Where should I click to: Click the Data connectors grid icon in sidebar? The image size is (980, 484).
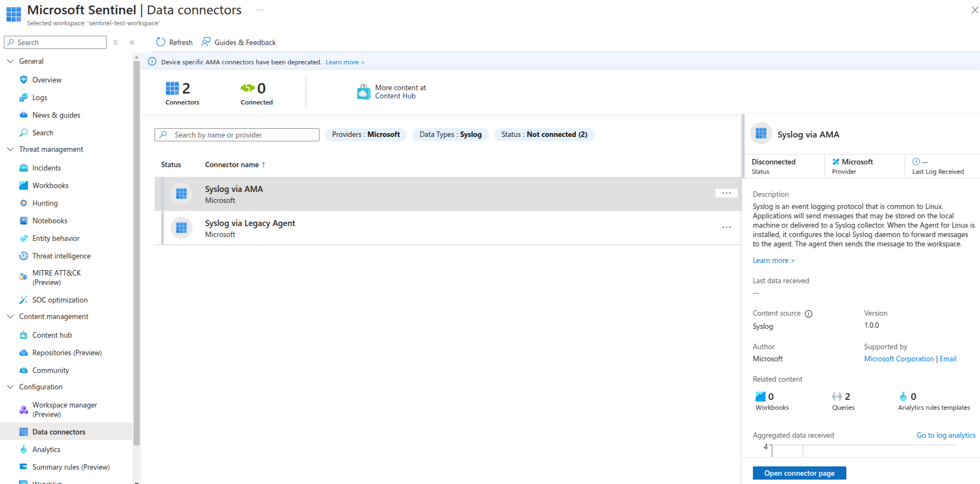(x=24, y=432)
